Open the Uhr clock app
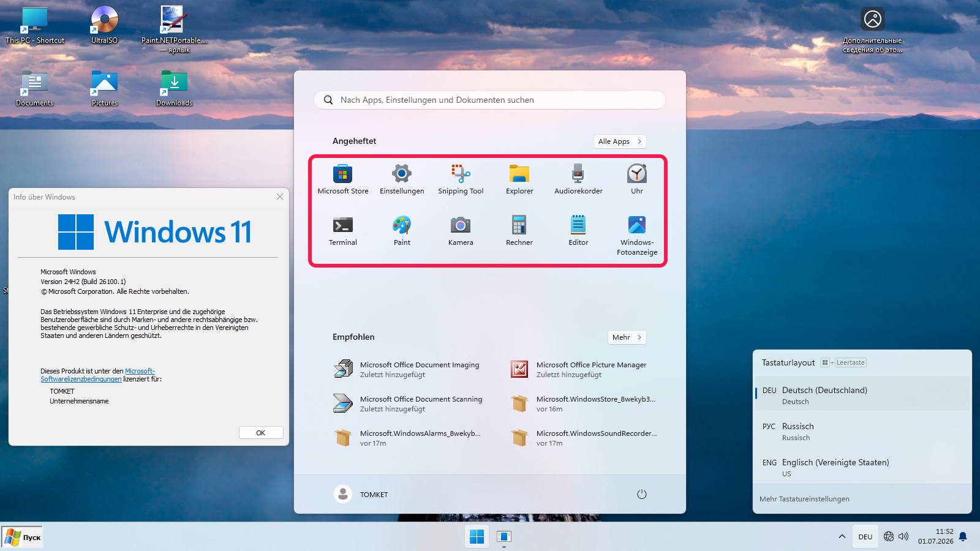The width and height of the screenshot is (980, 551). pyautogui.click(x=637, y=179)
